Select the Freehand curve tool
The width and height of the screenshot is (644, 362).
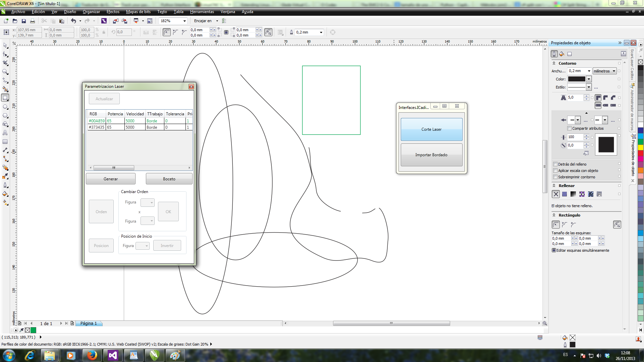(5, 80)
